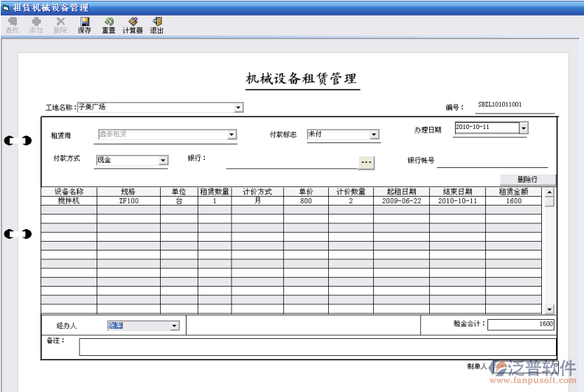Expand the 付款标志 dropdown
584x392 pixels.
click(x=374, y=135)
